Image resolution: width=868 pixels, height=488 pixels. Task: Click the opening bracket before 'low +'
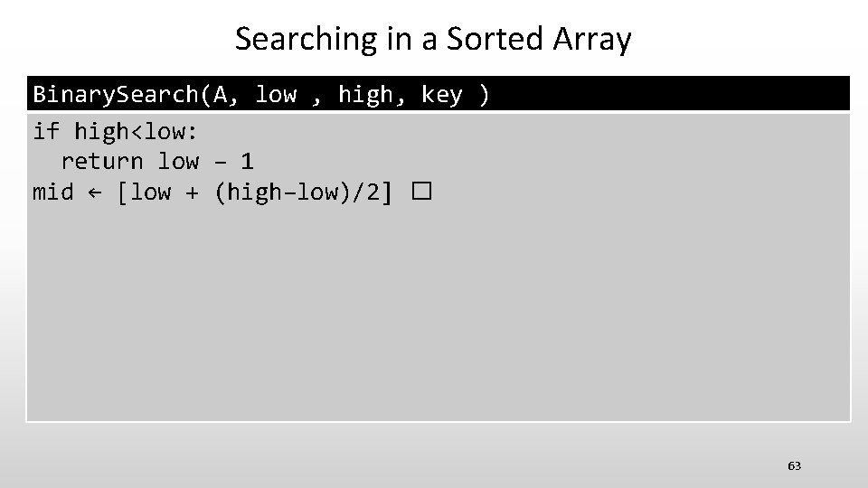[122, 192]
